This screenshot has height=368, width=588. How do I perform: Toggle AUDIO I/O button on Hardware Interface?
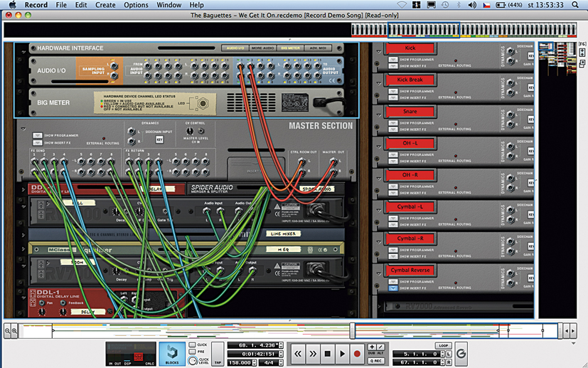[235, 48]
